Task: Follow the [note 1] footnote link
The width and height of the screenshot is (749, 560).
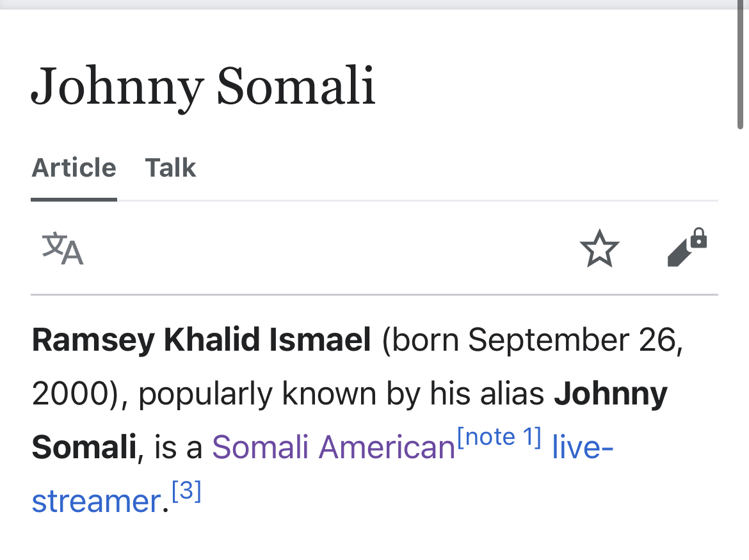Action: pos(499,438)
